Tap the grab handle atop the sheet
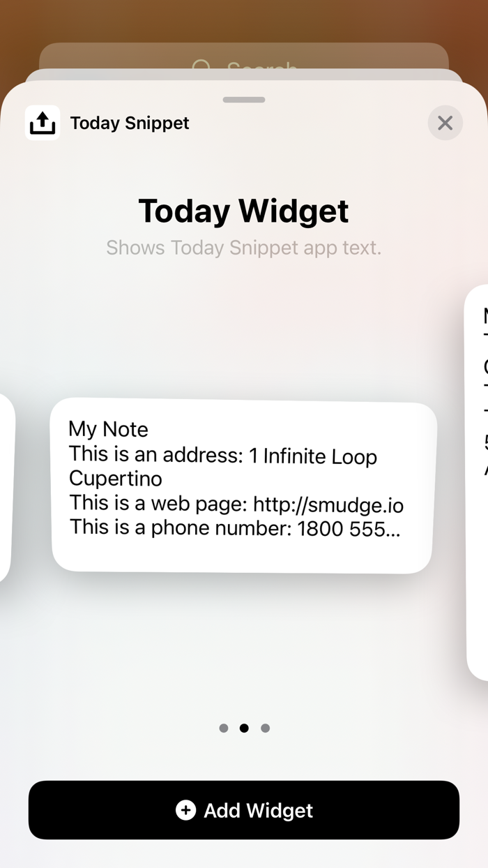 [243, 100]
